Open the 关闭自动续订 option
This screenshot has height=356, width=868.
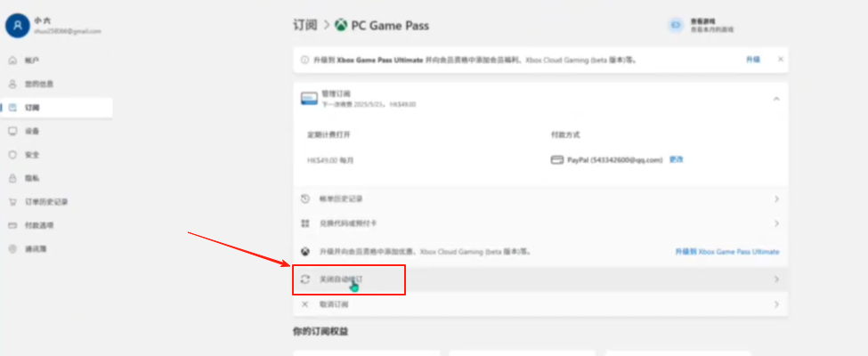(x=540, y=279)
